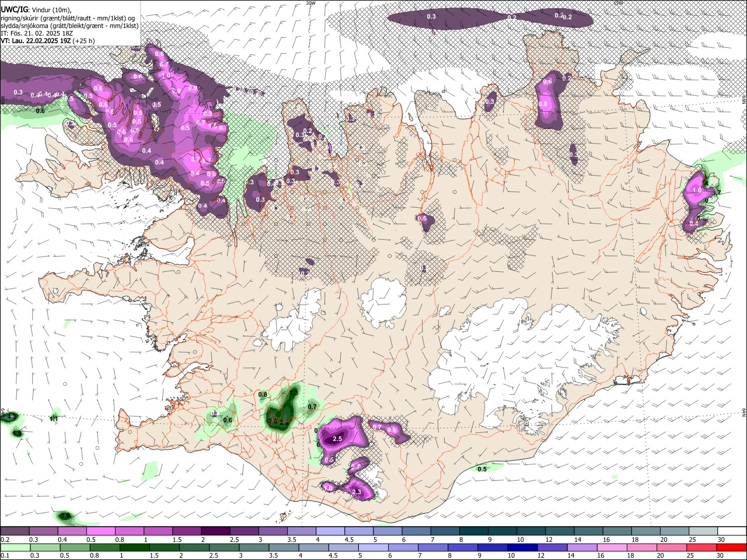Click the upper snow legend swatch labeled 0.2
747x560 pixels.
[15, 531]
